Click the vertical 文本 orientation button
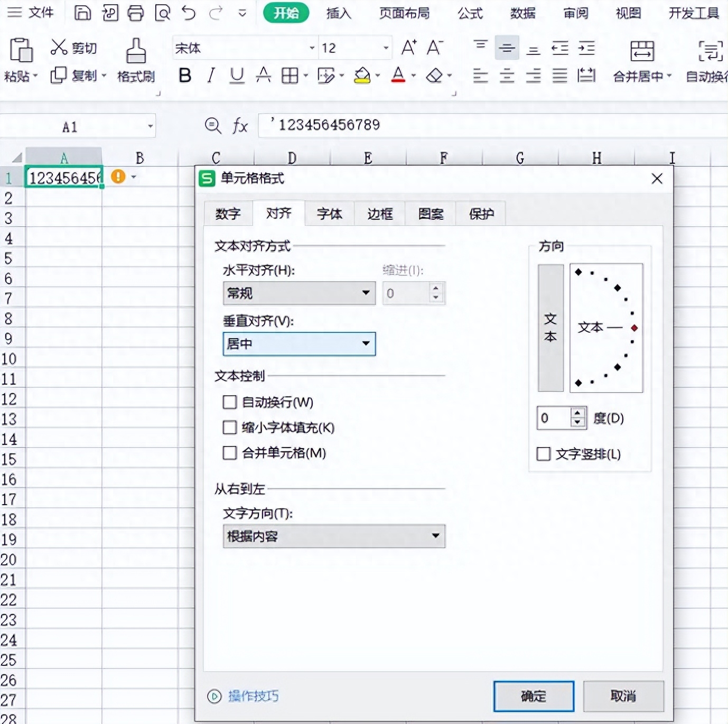728x724 pixels. tap(550, 328)
